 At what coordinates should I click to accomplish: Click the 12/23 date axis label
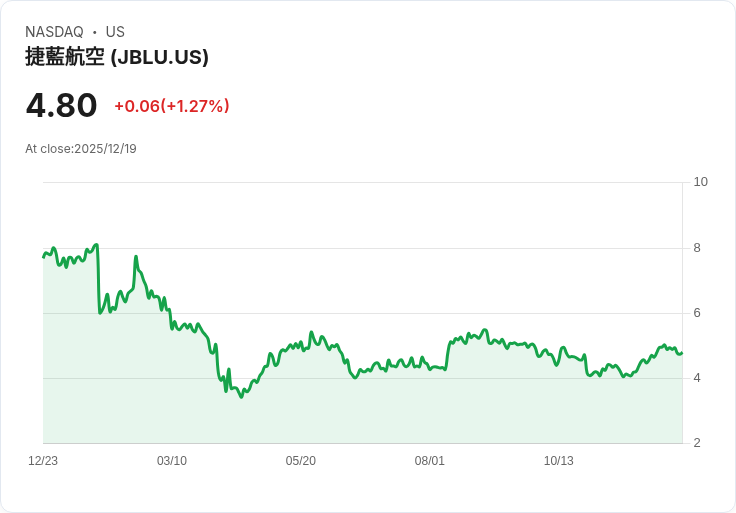coord(43,461)
